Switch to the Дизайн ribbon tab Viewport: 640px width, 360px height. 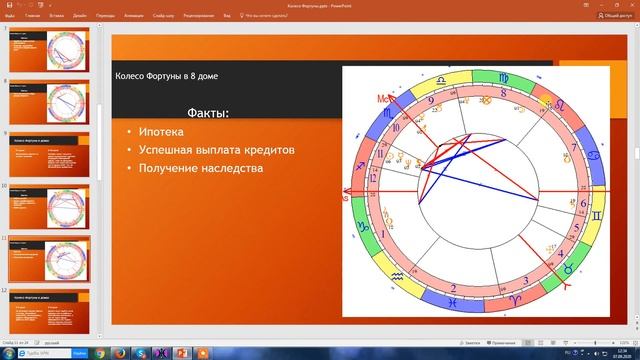pyautogui.click(x=80, y=16)
